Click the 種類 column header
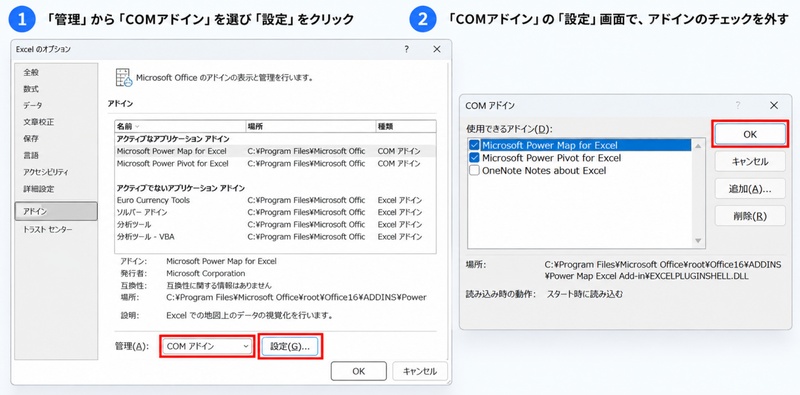The height and width of the screenshot is (395, 800). tap(406, 126)
